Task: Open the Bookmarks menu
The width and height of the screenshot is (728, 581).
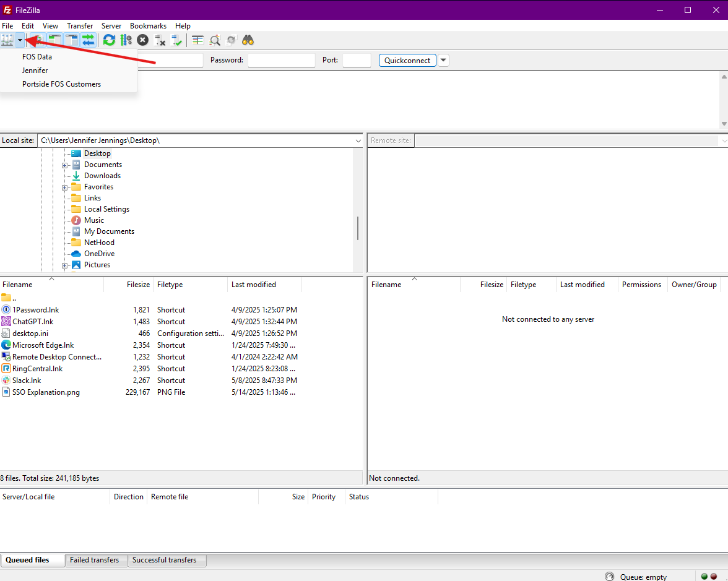Action: pyautogui.click(x=148, y=26)
